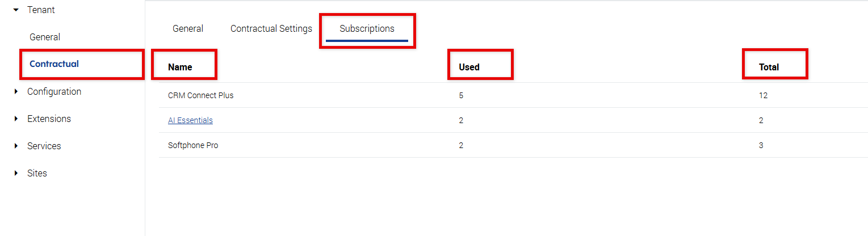
Task: Expand the Extensions section arrow
Action: 16,119
